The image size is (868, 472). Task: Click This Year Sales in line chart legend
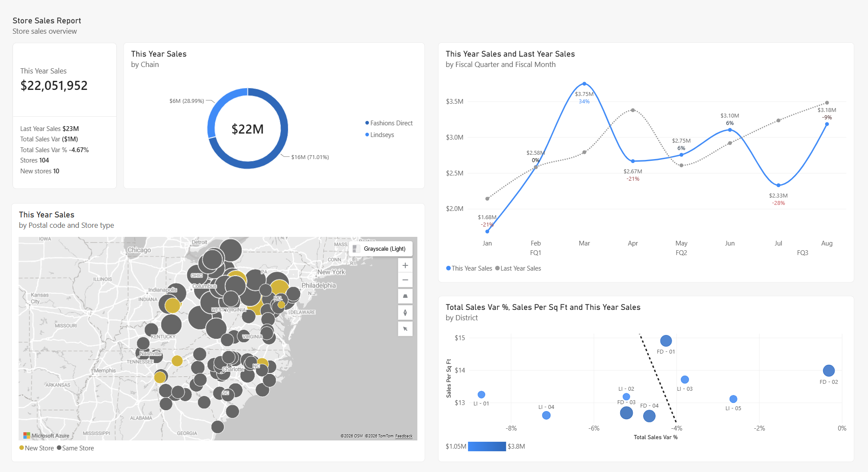(x=469, y=268)
